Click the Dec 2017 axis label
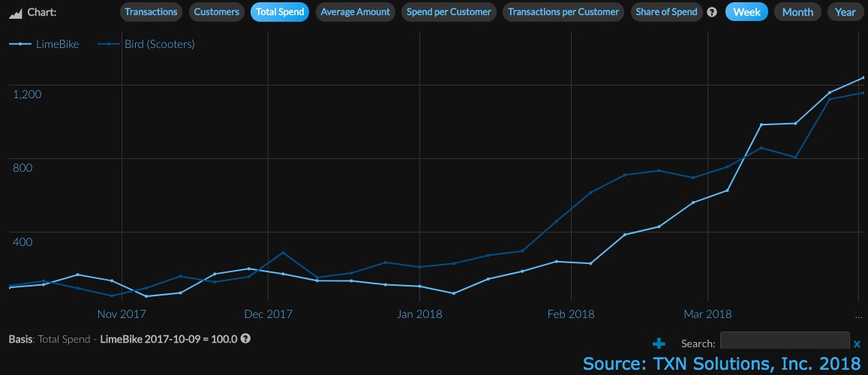 click(268, 314)
